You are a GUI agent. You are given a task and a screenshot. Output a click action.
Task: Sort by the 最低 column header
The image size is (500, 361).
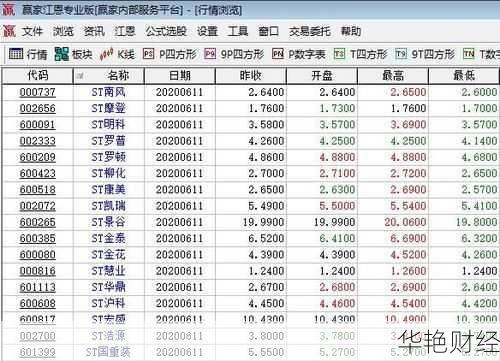(x=464, y=76)
